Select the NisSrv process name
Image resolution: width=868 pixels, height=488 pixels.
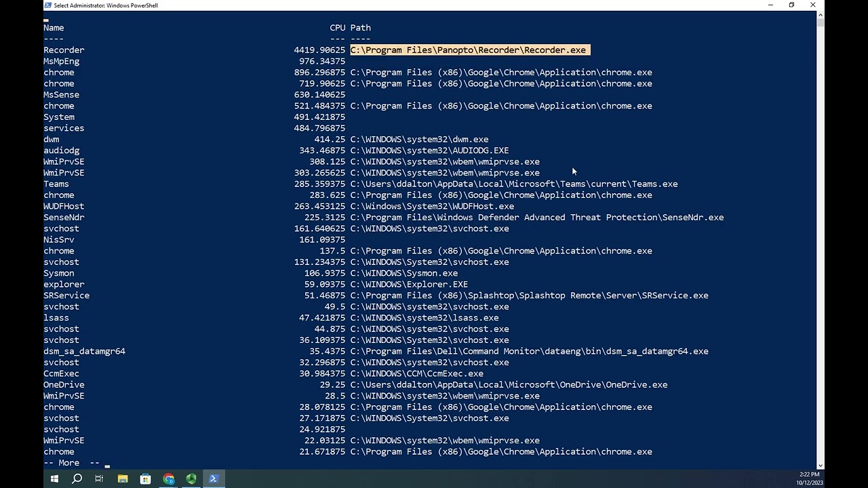(59, 240)
